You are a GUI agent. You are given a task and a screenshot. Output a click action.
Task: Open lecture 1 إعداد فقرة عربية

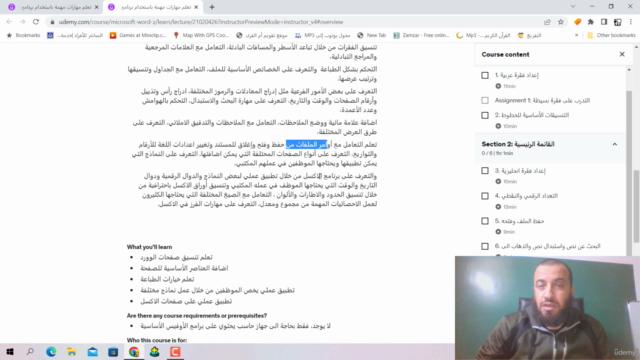coord(516,75)
